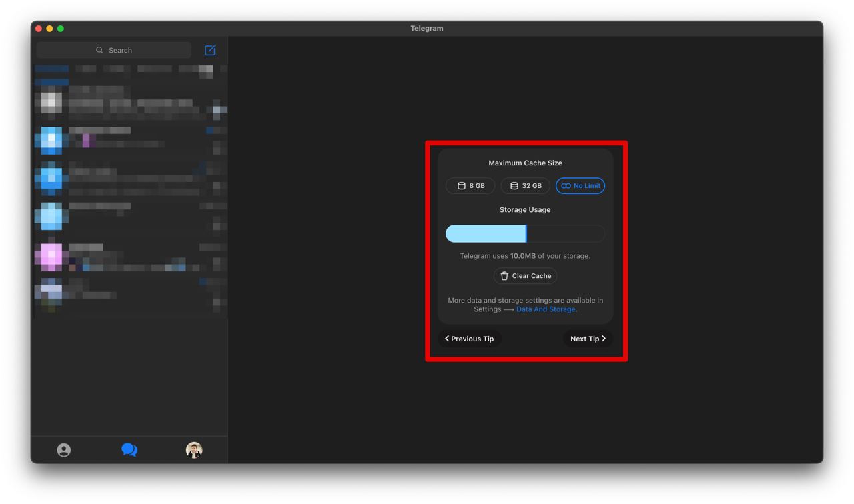Advance to the Next Tip
The width and height of the screenshot is (854, 504).
[588, 339]
